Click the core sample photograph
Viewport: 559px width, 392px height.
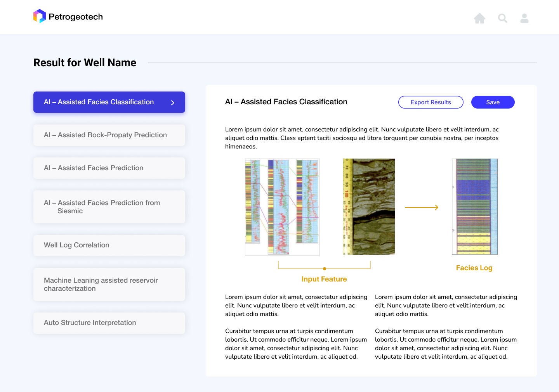pos(368,207)
